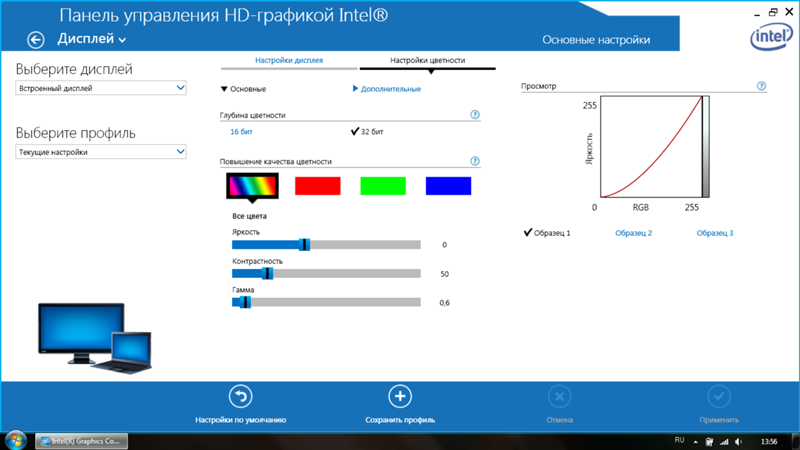This screenshot has height=450, width=800.
Task: Click the Гамма value 0,6
Action: 444,303
